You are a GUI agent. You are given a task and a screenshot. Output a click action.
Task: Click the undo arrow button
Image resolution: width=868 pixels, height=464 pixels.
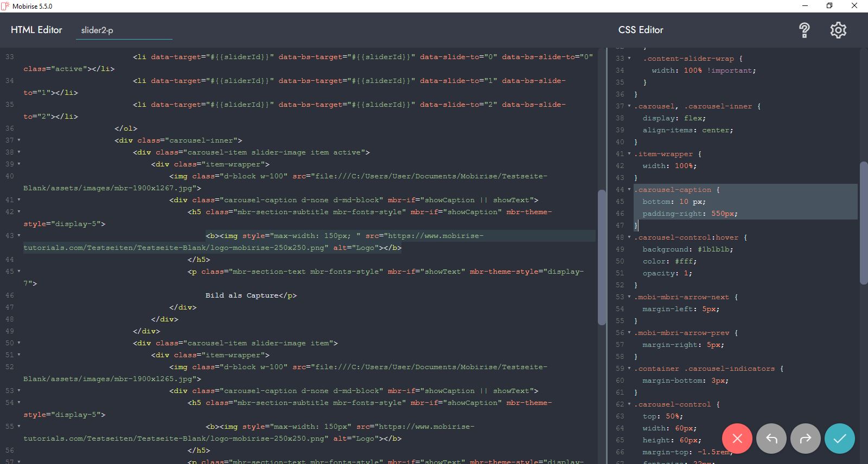771,439
